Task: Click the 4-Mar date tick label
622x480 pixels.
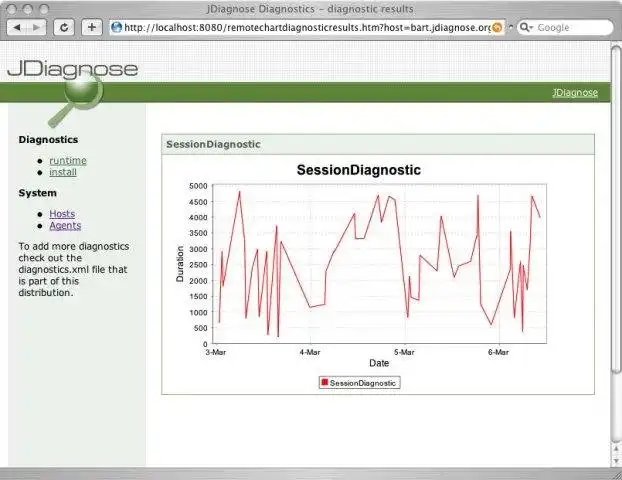Action: tap(310, 352)
